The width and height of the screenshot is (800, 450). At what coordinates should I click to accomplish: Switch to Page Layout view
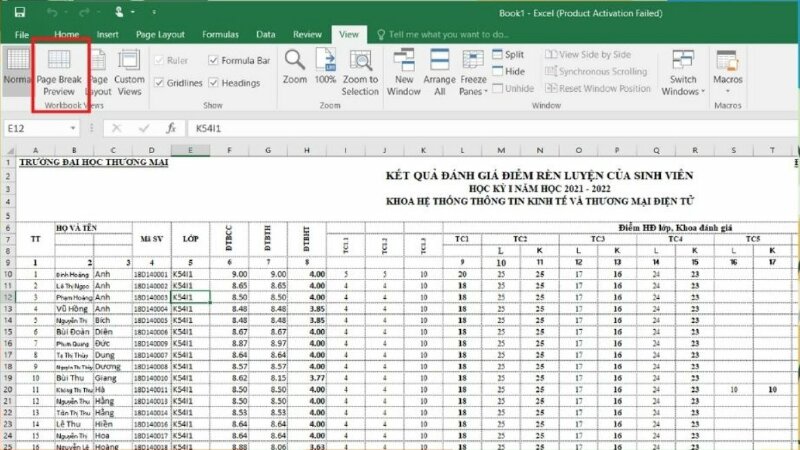pyautogui.click(x=99, y=72)
